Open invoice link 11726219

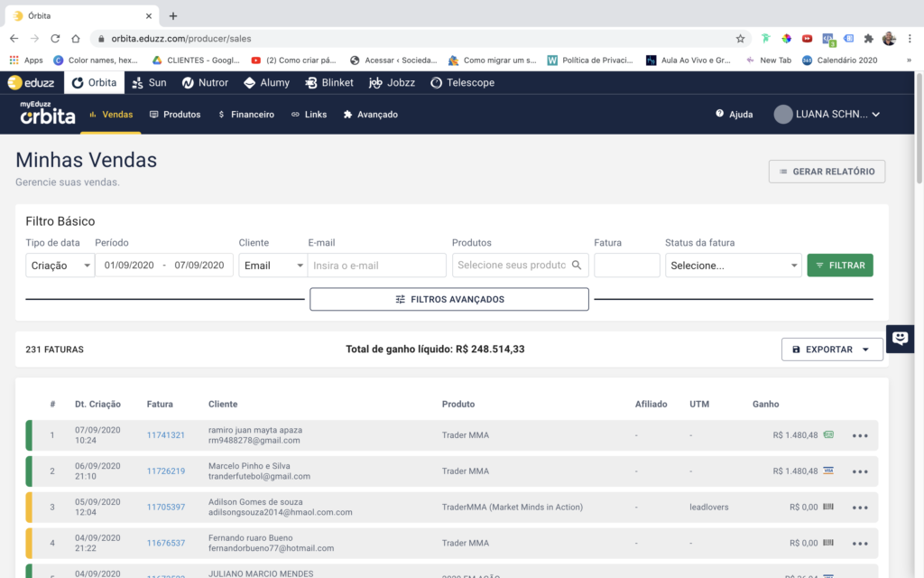(x=166, y=471)
